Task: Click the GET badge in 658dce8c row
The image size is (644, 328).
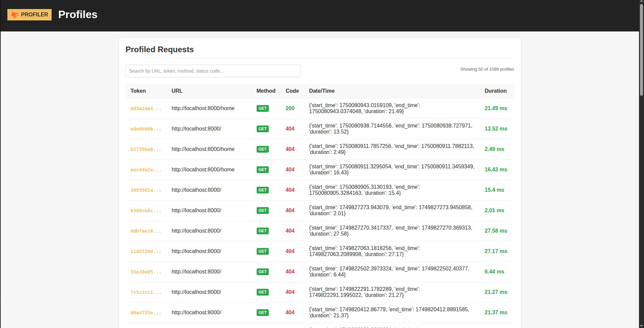Action: point(263,211)
